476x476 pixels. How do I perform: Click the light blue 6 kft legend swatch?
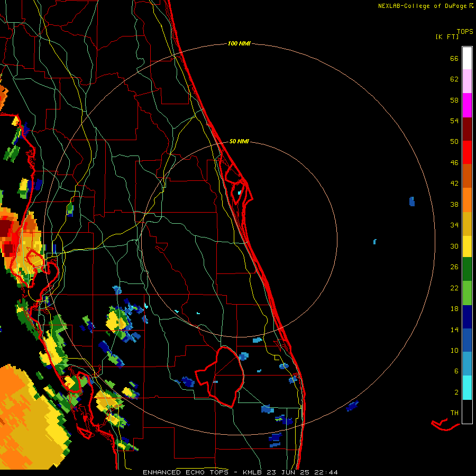(x=467, y=364)
